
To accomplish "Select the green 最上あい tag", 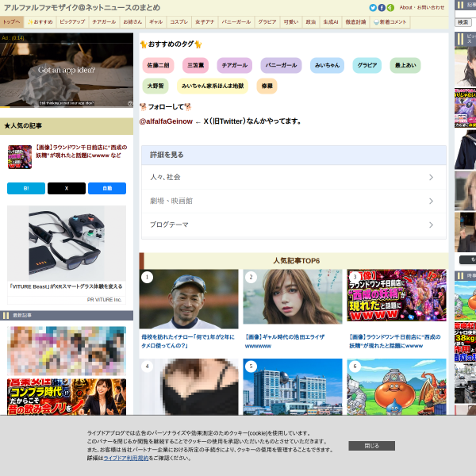I will click(405, 65).
